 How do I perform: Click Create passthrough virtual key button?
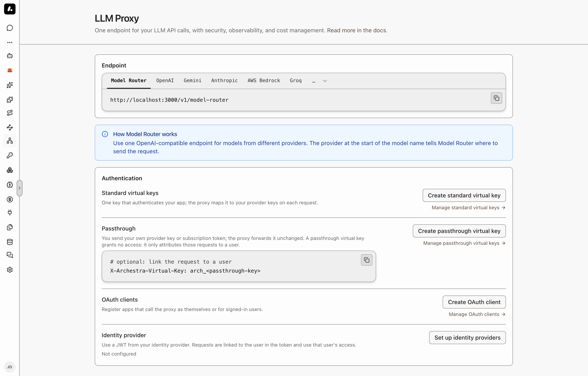(459, 231)
